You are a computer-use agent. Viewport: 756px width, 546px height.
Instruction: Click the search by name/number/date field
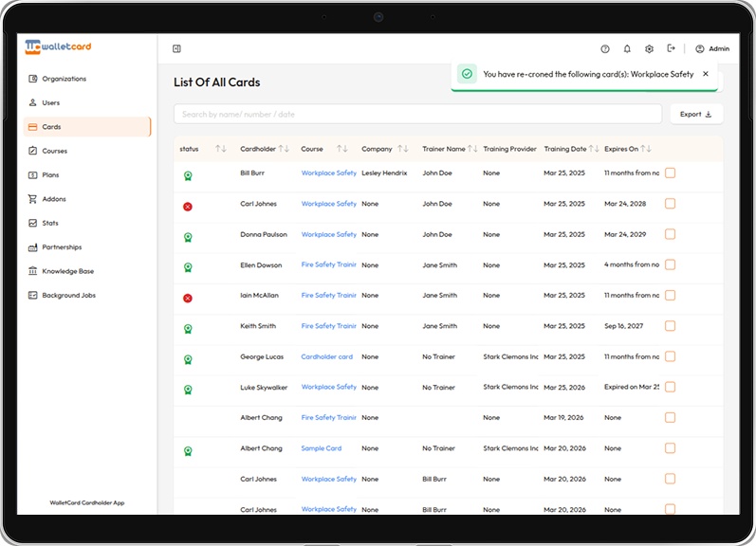(417, 114)
